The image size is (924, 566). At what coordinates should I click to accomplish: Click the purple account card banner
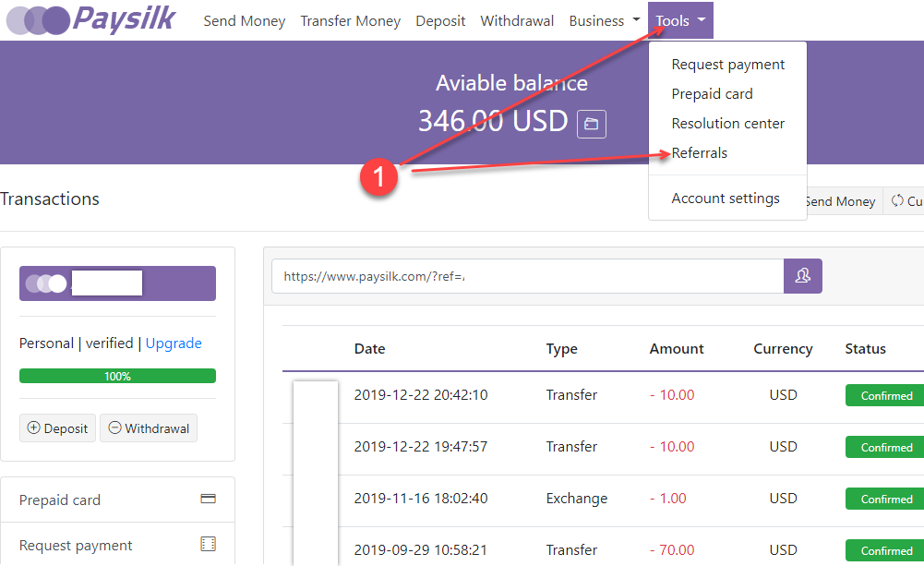tap(118, 283)
